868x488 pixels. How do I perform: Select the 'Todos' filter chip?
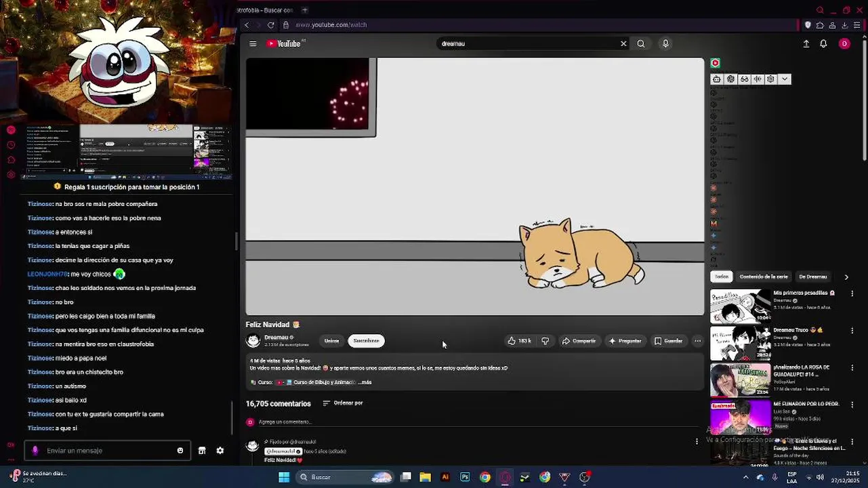click(722, 277)
